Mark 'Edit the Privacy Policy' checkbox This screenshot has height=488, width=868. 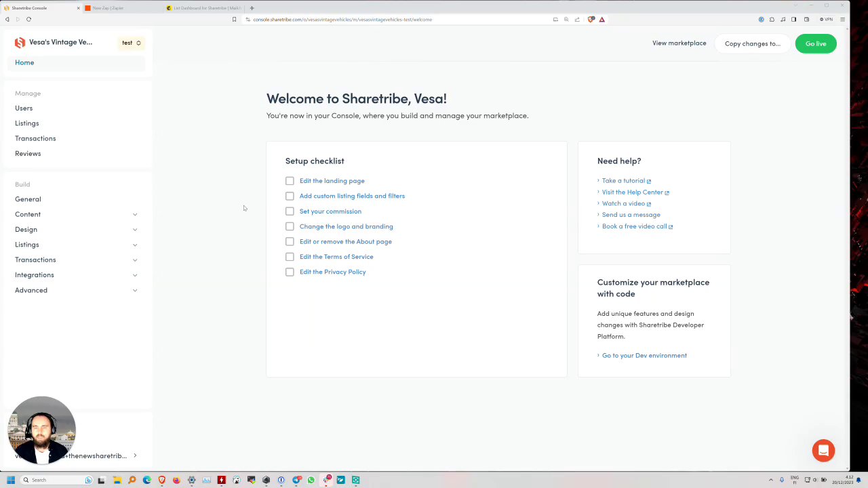[x=290, y=272]
